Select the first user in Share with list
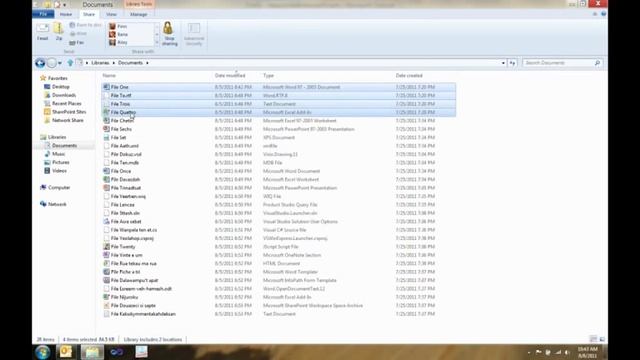The height and width of the screenshot is (360, 640). [x=118, y=26]
